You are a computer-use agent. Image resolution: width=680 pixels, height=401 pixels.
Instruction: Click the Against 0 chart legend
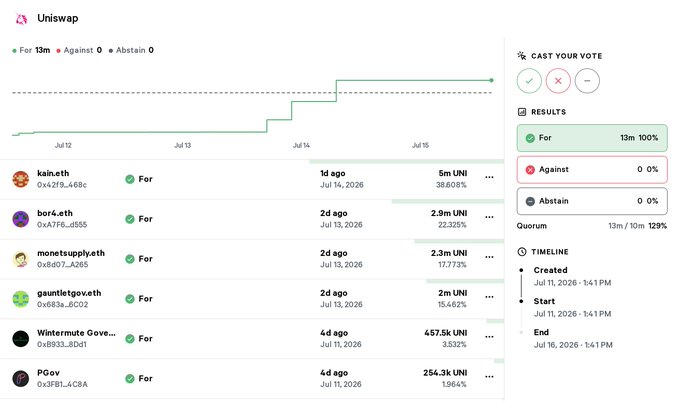[x=79, y=50]
